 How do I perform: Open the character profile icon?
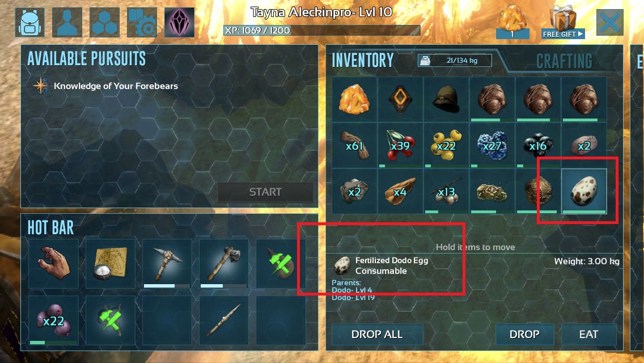[67, 22]
